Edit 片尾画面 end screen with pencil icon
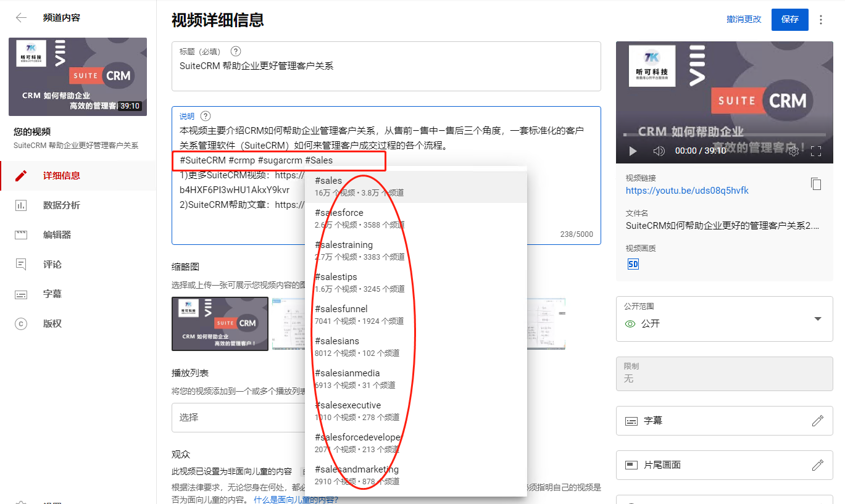This screenshot has height=504, width=845. click(x=817, y=465)
